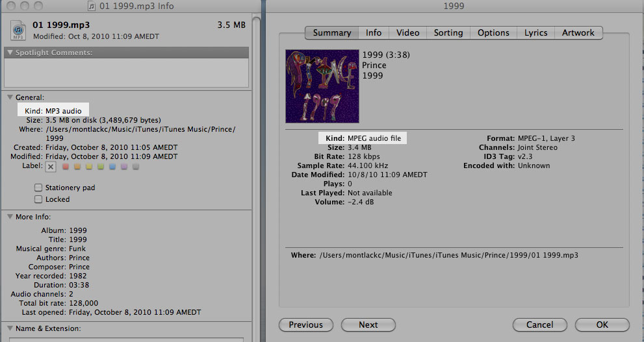Switch to the Summary tab

(332, 33)
